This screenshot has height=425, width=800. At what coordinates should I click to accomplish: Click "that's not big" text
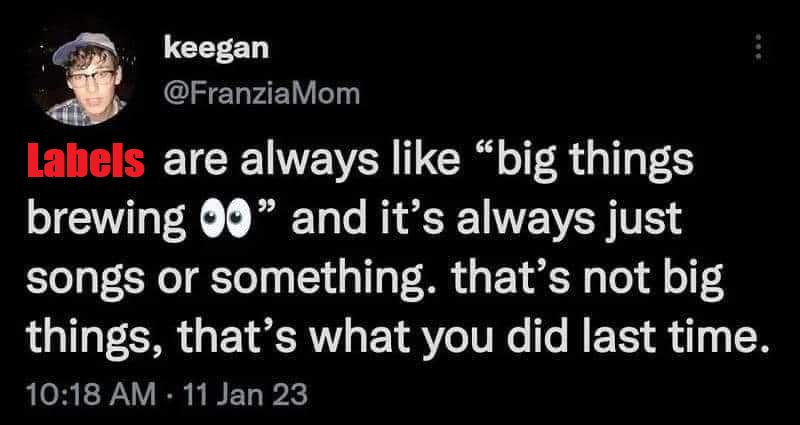coord(587,281)
